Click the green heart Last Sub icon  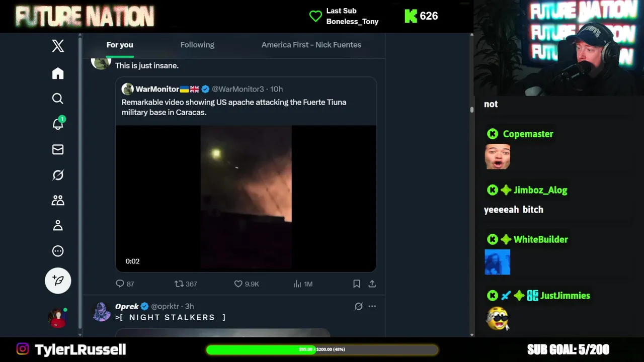[315, 16]
